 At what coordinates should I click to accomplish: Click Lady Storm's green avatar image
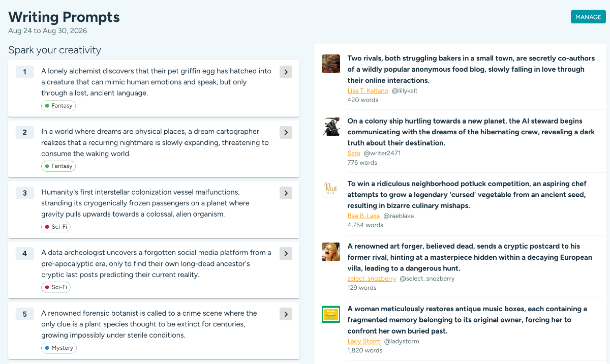[x=331, y=314]
